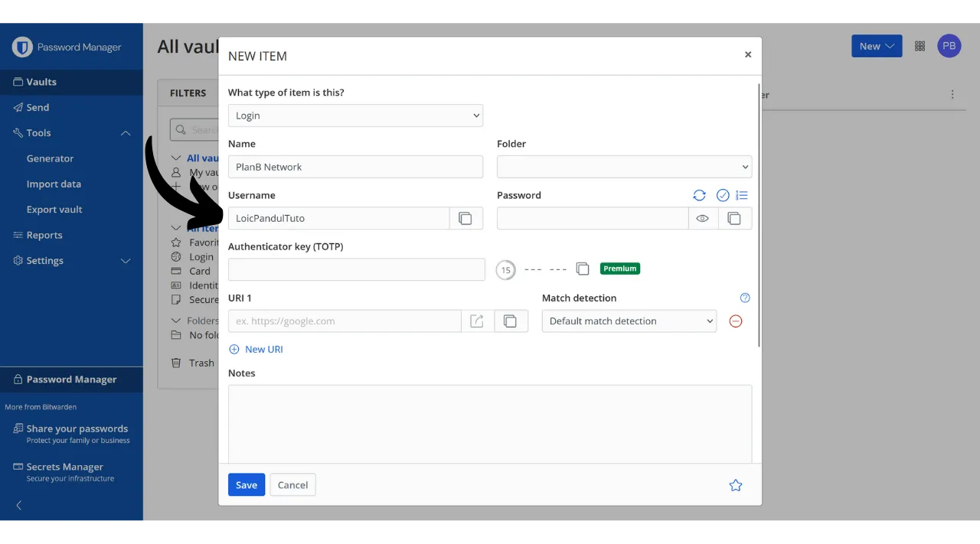Click the generate password icon
Viewport: 980px width, 544px height.
coord(699,195)
